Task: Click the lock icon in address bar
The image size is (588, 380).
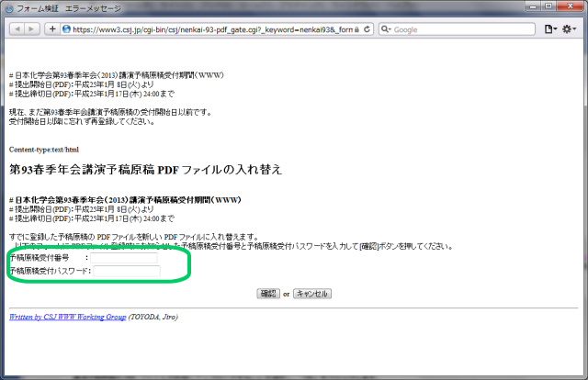Action: pos(356,29)
